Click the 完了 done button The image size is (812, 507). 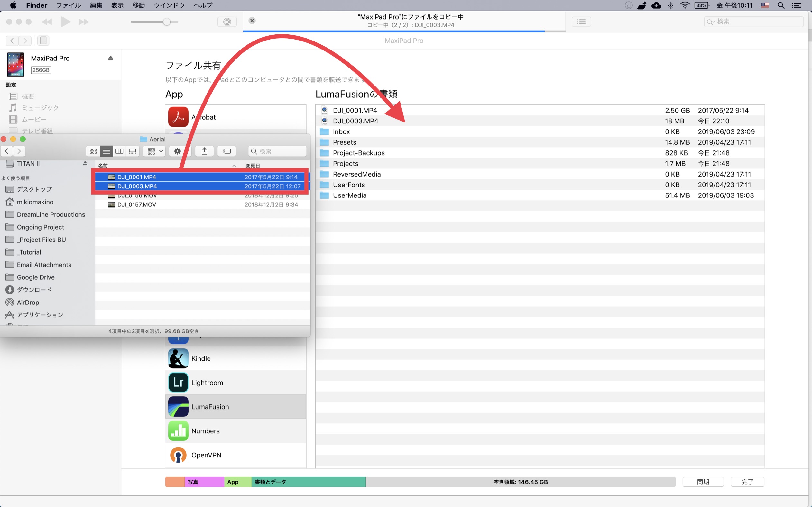tap(747, 482)
